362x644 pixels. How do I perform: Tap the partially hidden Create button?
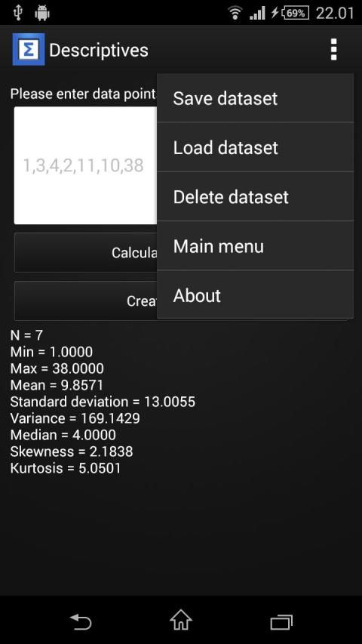(x=86, y=300)
